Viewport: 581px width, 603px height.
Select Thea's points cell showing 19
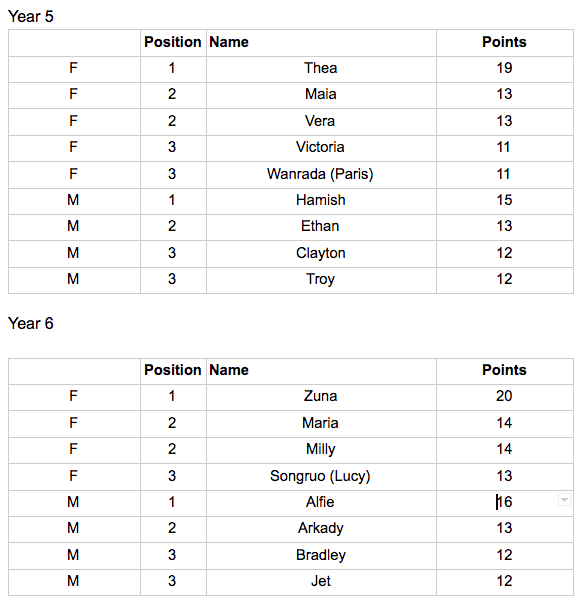(504, 69)
